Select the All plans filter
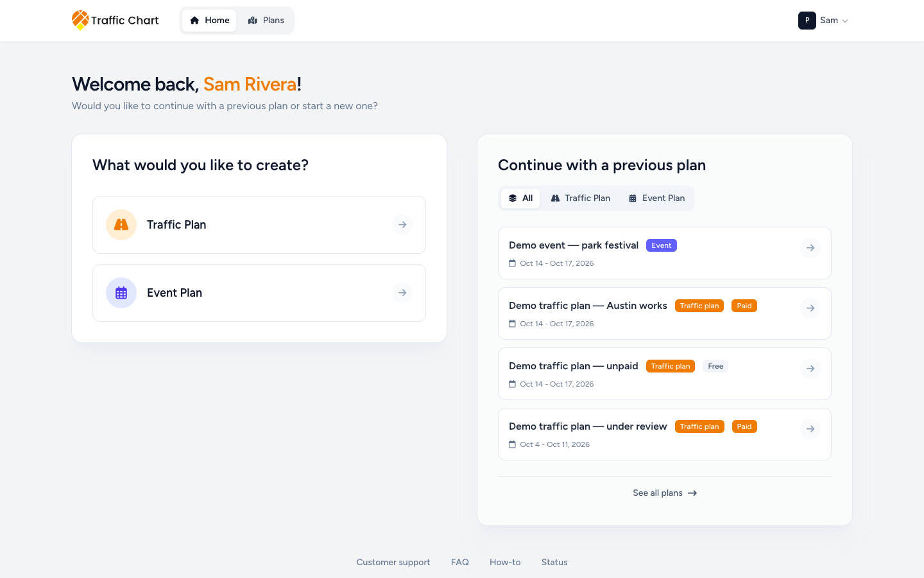924x578 pixels. (520, 198)
